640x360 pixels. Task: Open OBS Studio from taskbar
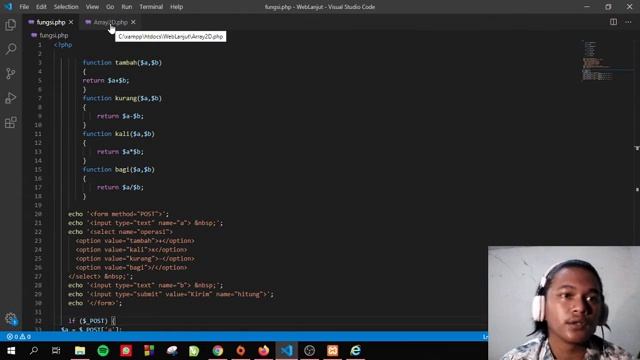[x=309, y=351]
